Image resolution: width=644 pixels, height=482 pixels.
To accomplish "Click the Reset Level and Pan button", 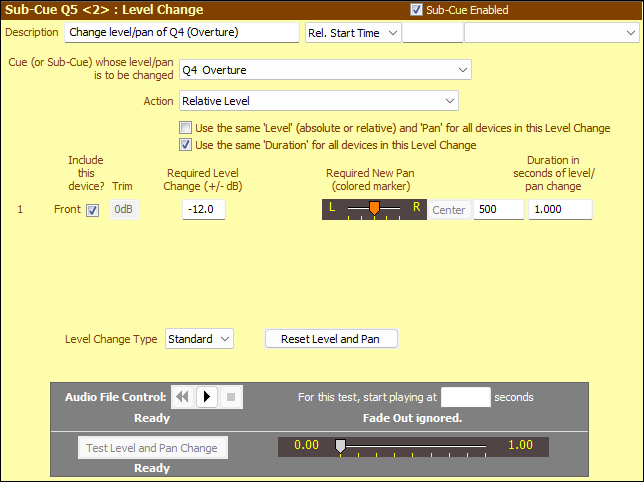I will pyautogui.click(x=331, y=339).
